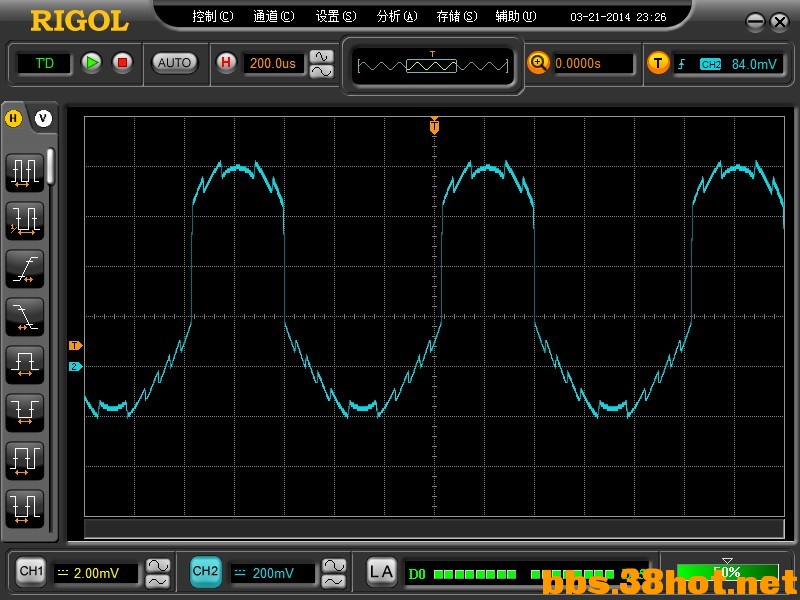Switch to the H horizontal measurements tab

(13, 118)
